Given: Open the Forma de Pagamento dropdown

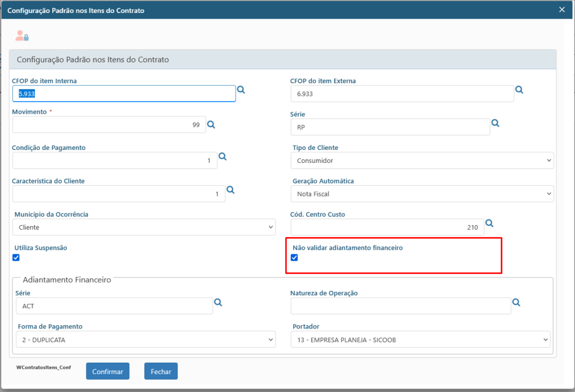Looking at the screenshot, I should pyautogui.click(x=144, y=339).
